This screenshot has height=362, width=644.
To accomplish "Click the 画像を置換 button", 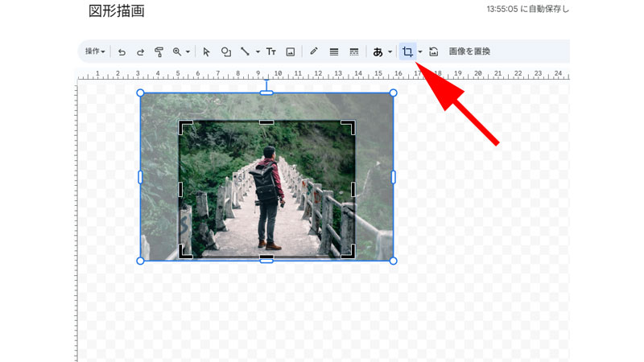I will 469,51.
